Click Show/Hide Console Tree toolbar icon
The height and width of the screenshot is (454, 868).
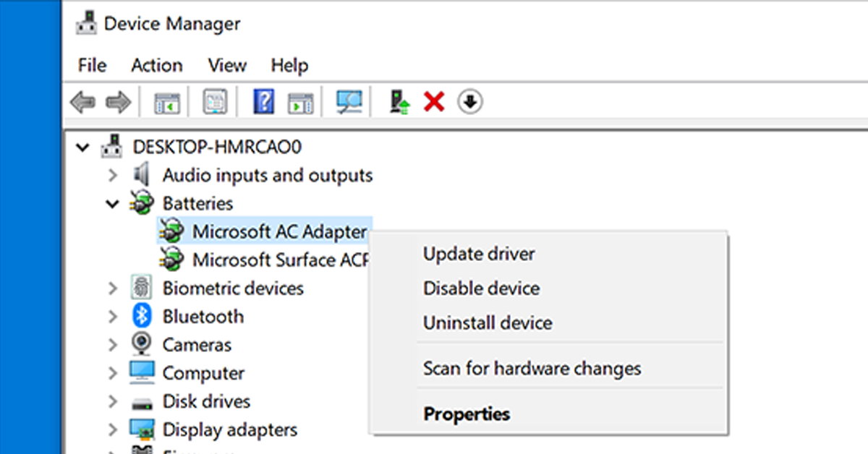[167, 102]
